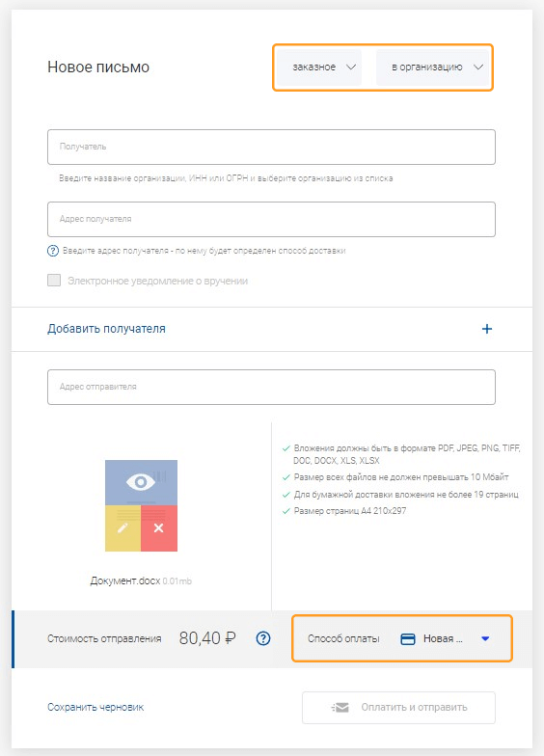Remove attachment with red X icon
Screen dimensions: 544x756
(158, 528)
